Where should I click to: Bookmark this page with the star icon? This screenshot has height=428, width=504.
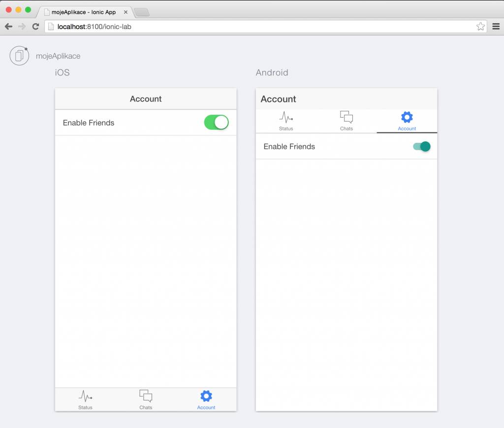[480, 27]
